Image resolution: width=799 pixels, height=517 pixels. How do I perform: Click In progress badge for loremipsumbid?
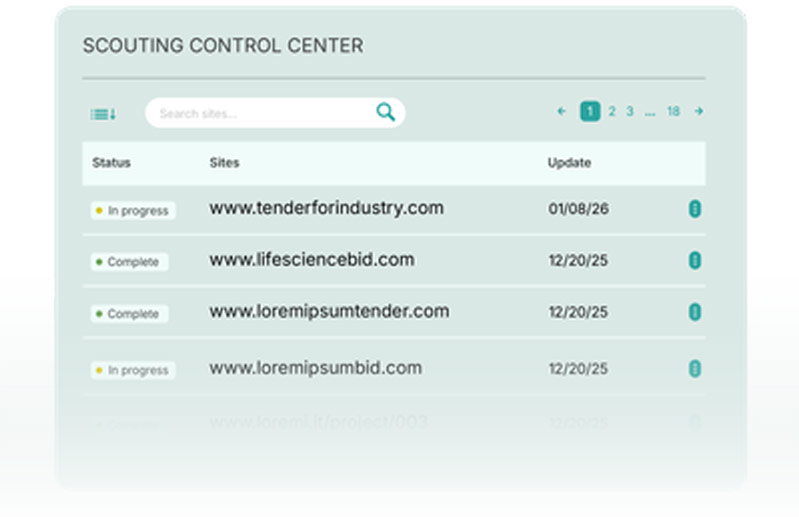133,370
